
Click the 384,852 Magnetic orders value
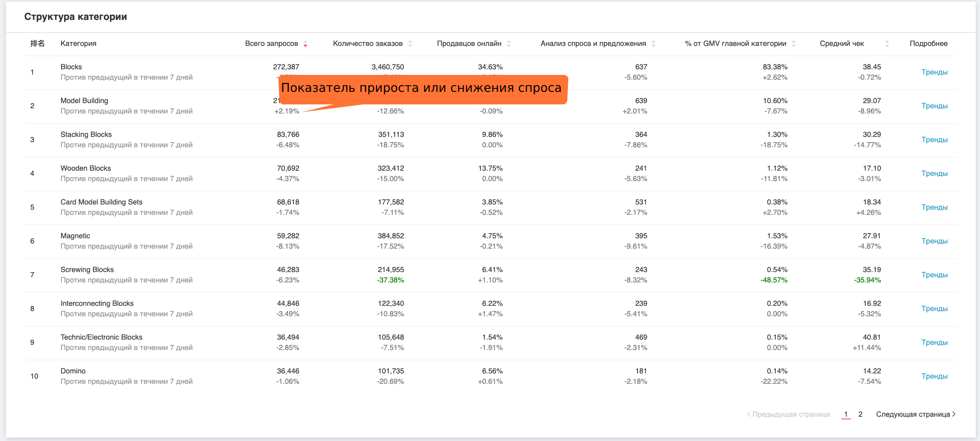tap(391, 236)
